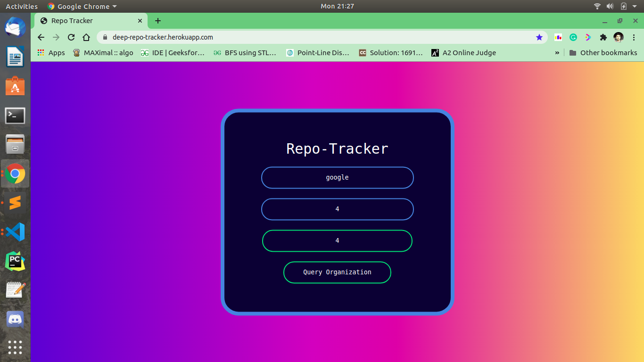Click the Repo-Tracker heading
The height and width of the screenshot is (362, 644).
(337, 148)
